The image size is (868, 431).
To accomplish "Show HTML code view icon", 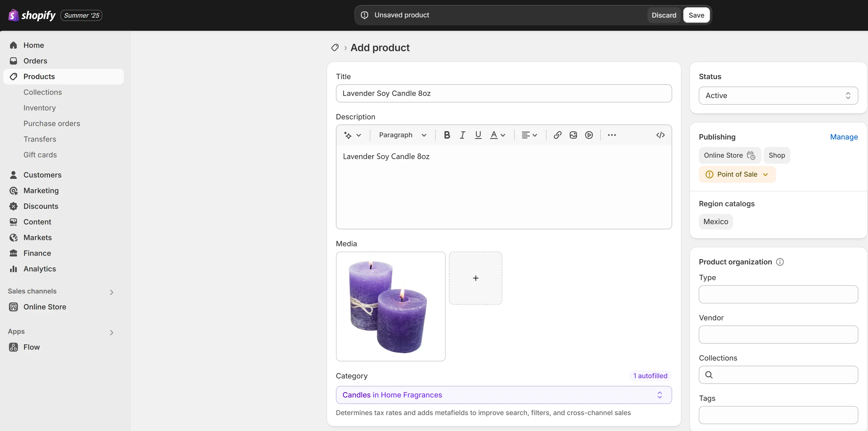I will [660, 135].
